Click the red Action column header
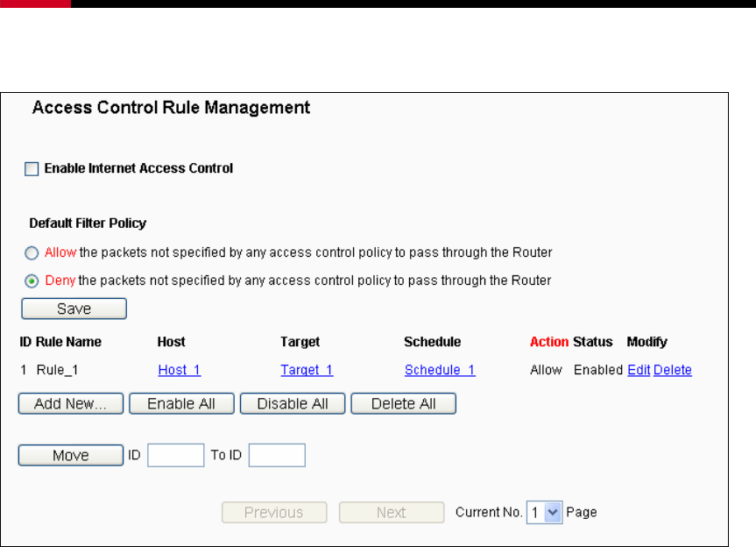The image size is (756, 547). point(549,342)
